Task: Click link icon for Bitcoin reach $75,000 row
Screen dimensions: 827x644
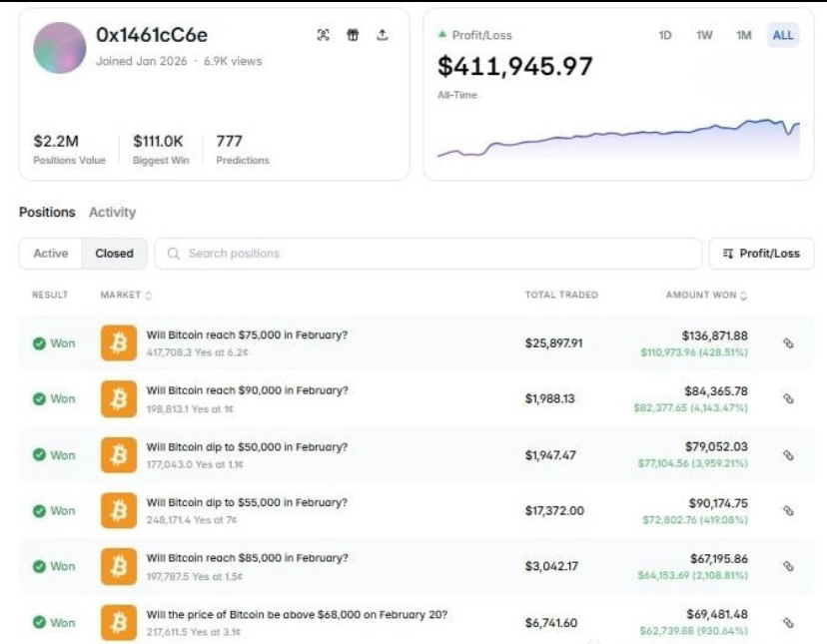Action: (x=788, y=343)
